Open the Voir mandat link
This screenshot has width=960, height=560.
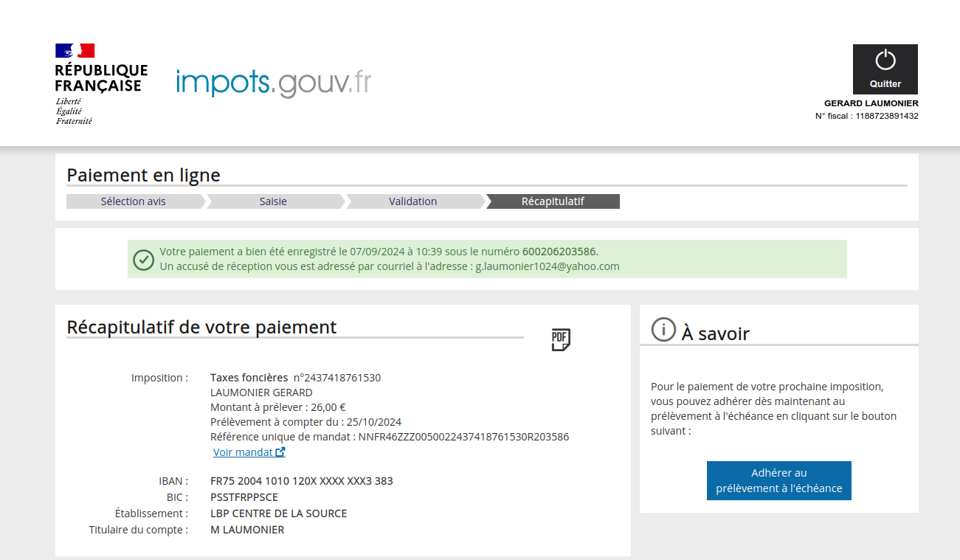(243, 452)
